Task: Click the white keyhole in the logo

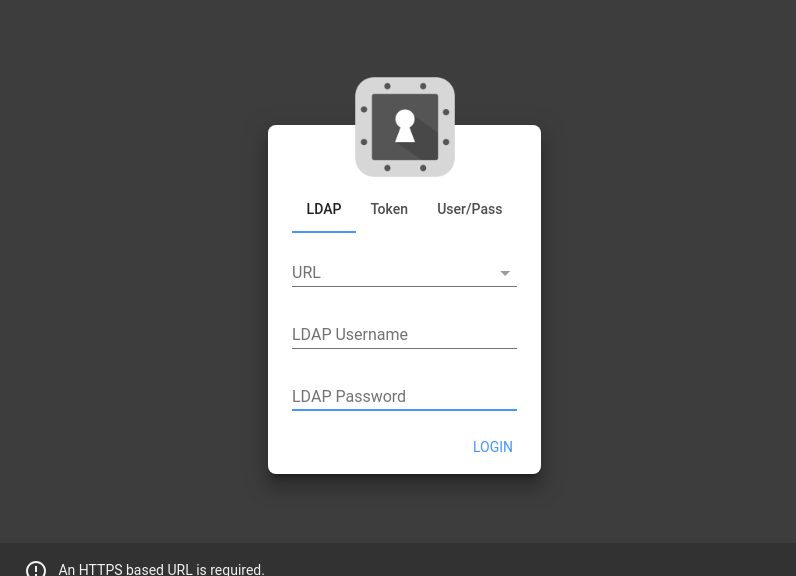Action: [405, 126]
